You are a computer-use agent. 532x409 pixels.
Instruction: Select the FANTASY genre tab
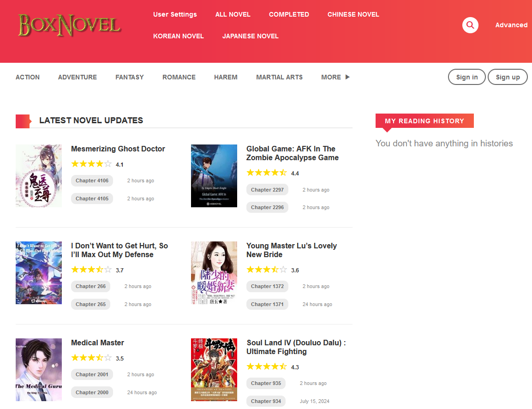tap(130, 77)
